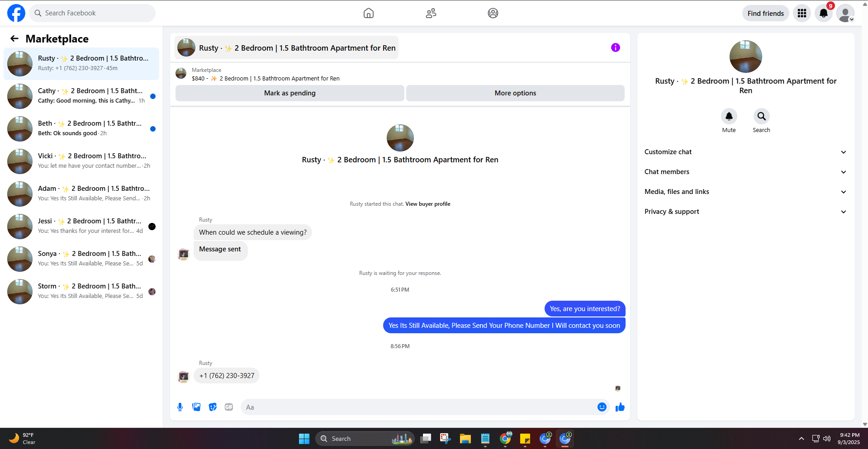
Task: Show hidden system tray icons
Action: pyautogui.click(x=802, y=439)
